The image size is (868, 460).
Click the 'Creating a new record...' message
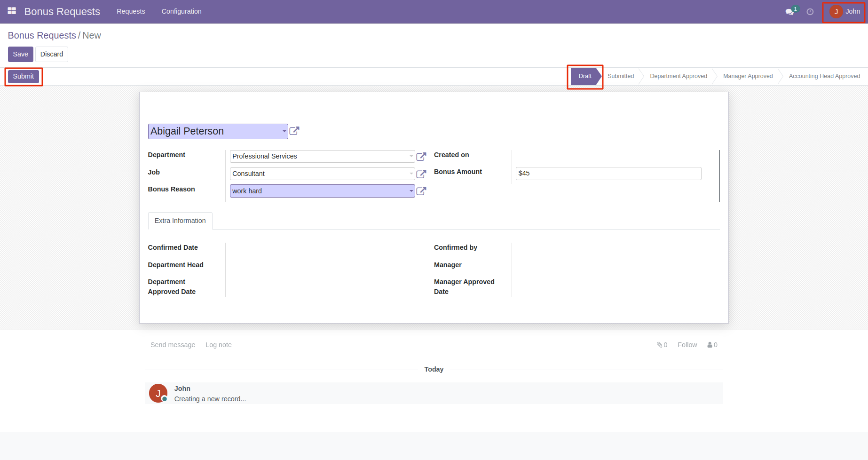pos(210,399)
